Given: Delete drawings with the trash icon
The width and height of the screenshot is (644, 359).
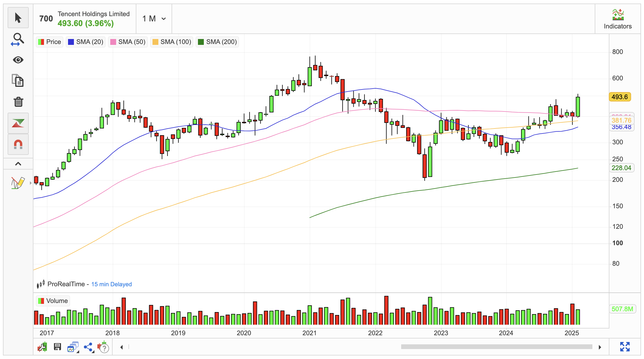Looking at the screenshot, I should pos(18,102).
